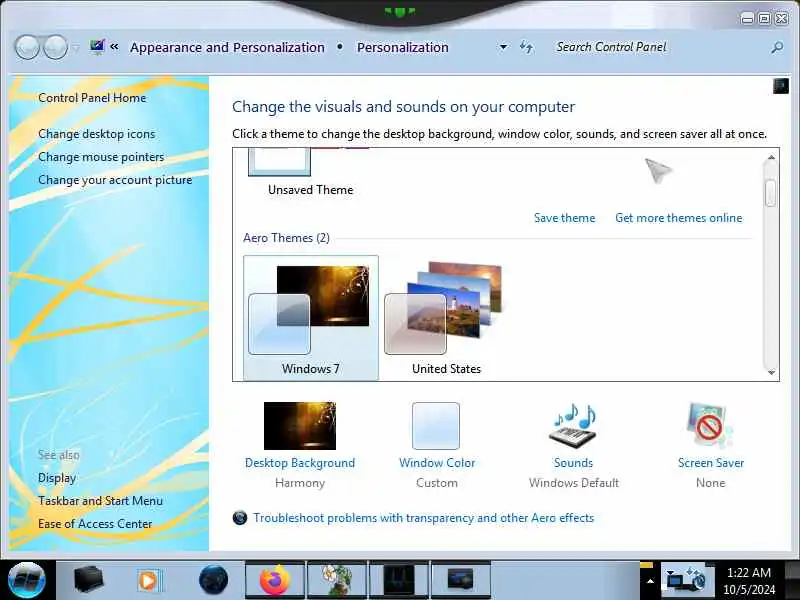Open Desktop Background Harmony settings icon
The image size is (800, 600).
(x=299, y=426)
